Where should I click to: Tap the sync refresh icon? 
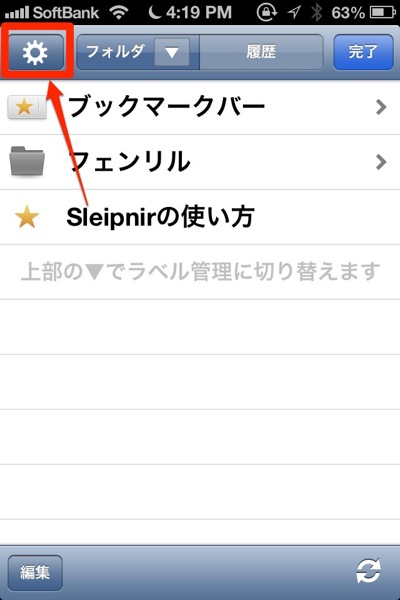[x=368, y=571]
